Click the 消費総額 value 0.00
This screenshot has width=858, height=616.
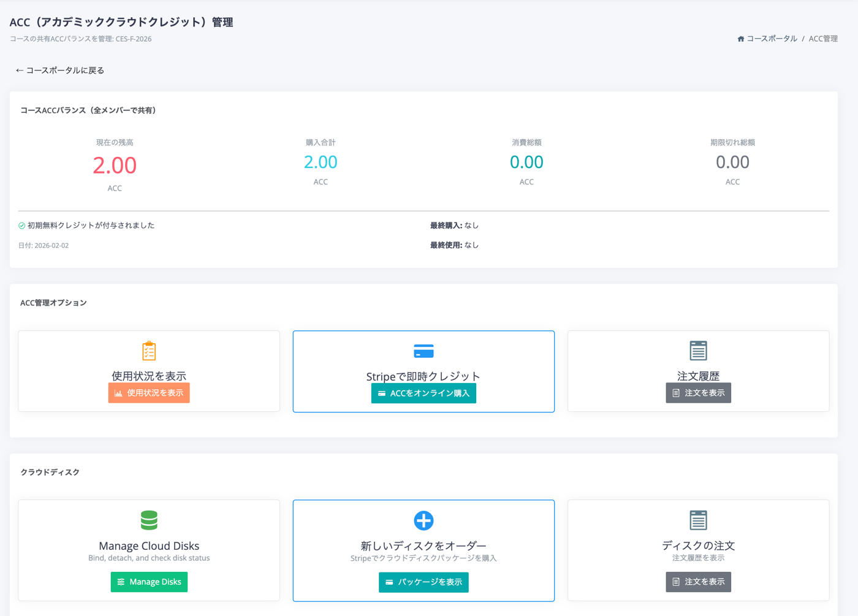coord(526,162)
